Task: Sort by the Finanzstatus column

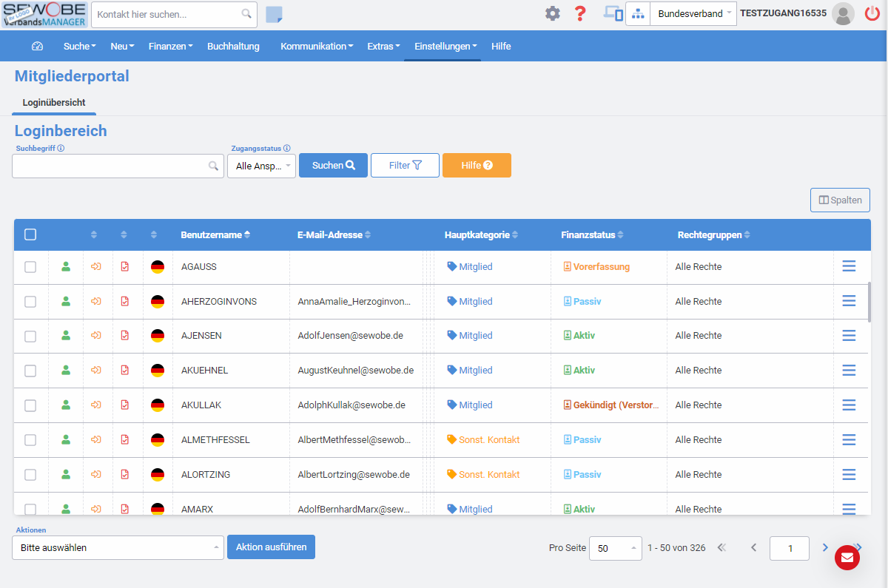Action: point(593,234)
